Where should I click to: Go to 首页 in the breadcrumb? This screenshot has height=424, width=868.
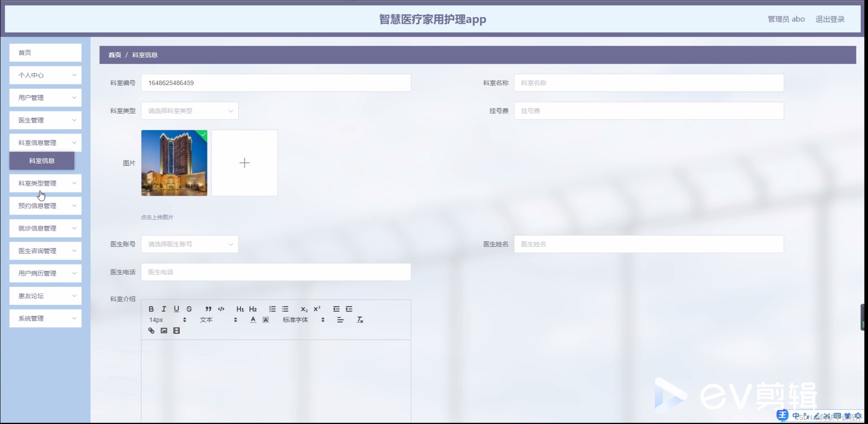click(115, 55)
